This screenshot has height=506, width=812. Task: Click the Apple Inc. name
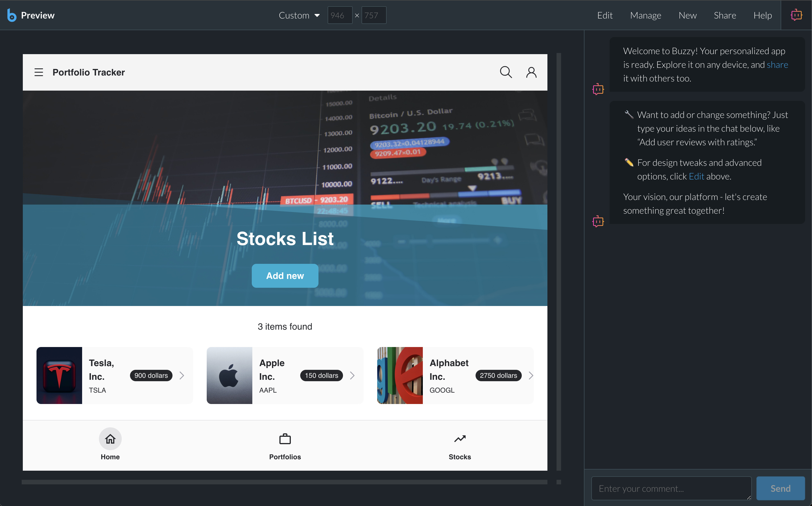tap(272, 370)
